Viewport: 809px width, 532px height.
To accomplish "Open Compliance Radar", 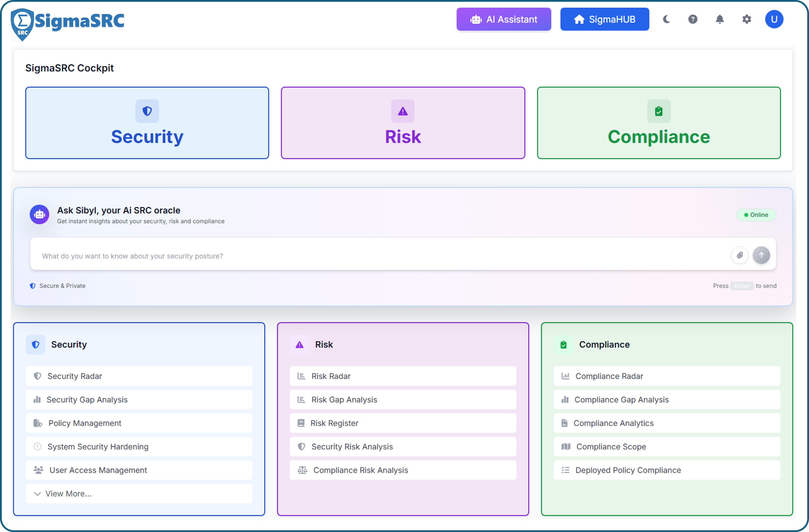I will pos(667,376).
